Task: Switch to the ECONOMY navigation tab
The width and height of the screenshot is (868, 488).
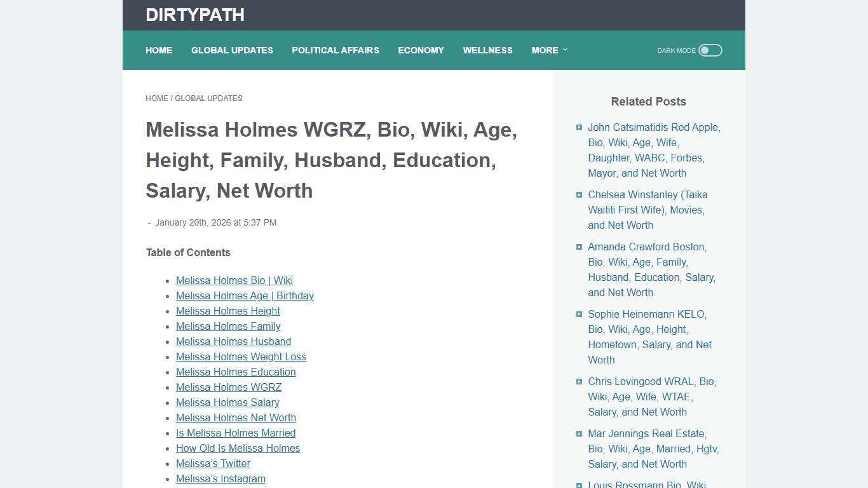Action: coord(421,50)
